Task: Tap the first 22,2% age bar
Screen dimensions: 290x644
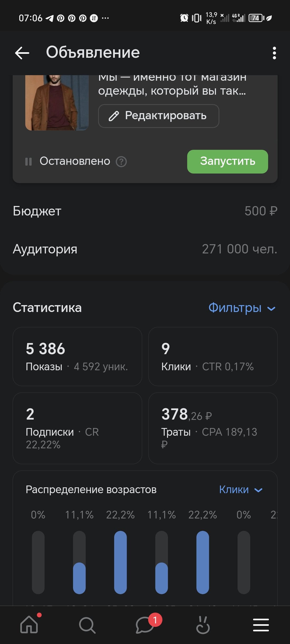Action: pos(120,562)
